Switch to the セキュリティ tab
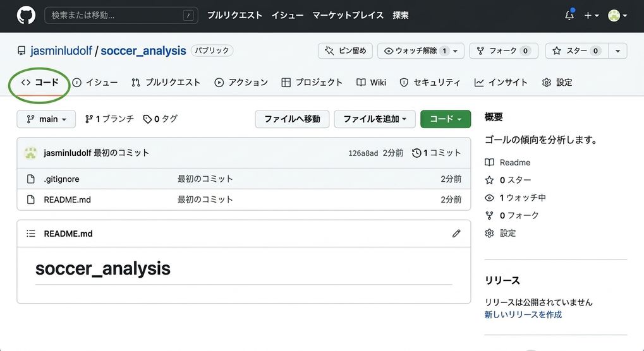The image size is (644, 351). point(430,83)
